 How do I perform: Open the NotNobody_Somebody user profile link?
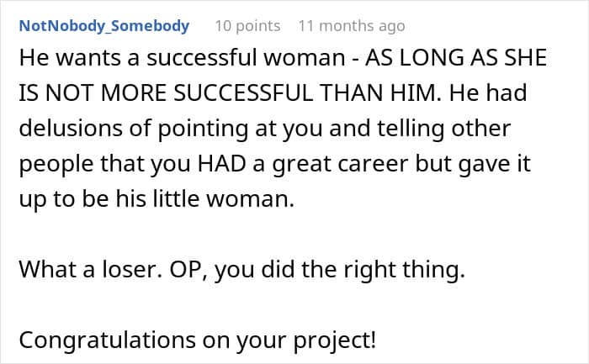coord(103,26)
